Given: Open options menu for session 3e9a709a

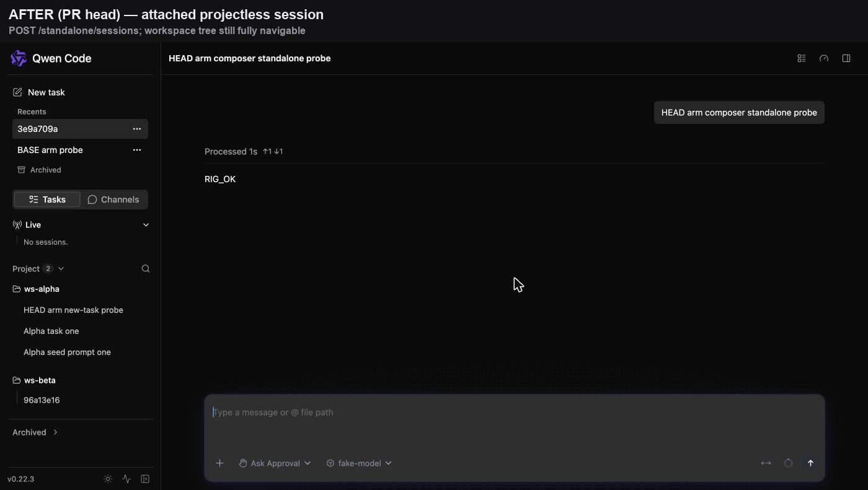Looking at the screenshot, I should tap(137, 129).
